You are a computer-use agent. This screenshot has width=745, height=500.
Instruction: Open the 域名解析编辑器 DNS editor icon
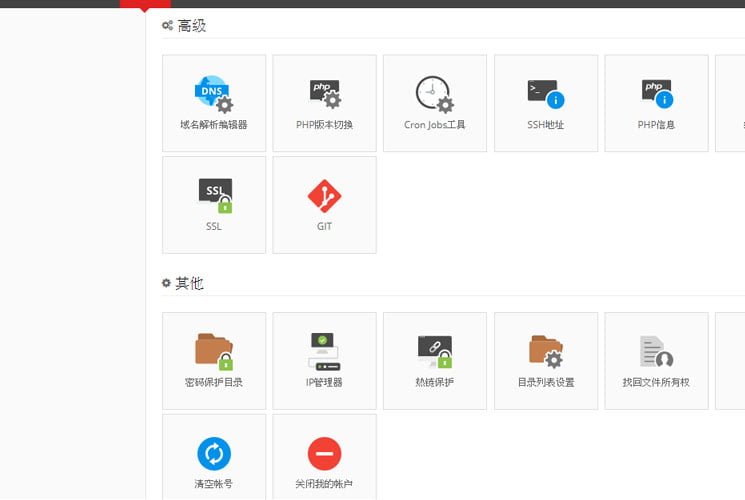pos(213,94)
